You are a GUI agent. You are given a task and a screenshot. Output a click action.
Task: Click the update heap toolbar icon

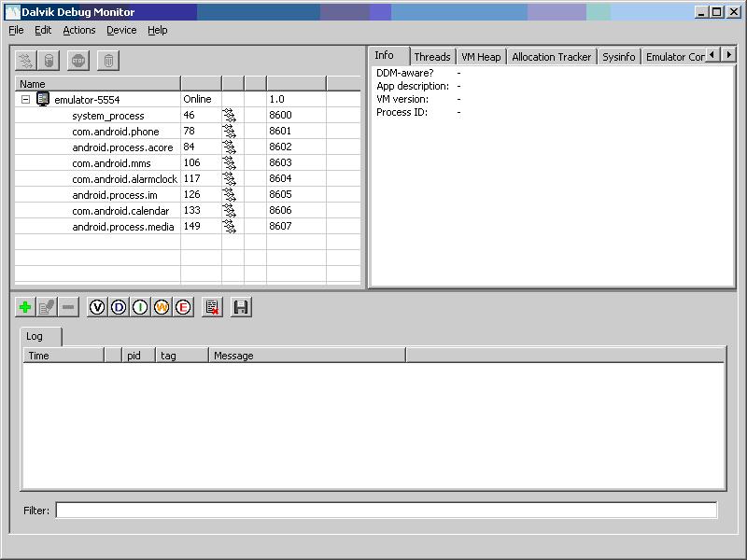coord(49,61)
